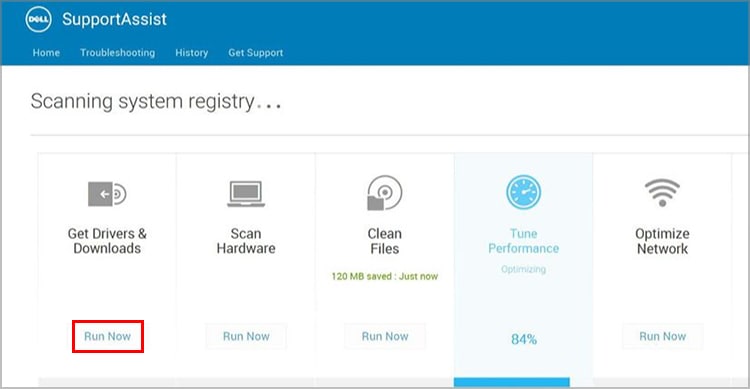Image resolution: width=750 pixels, height=389 pixels.
Task: Click the Clean Files label
Action: 385,241
